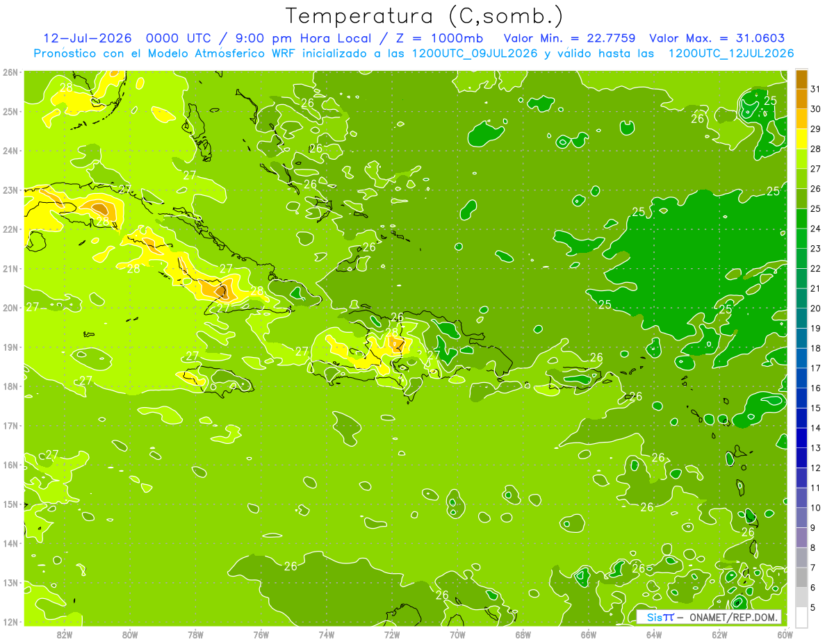Viewport: 834px width, 644px height.
Task: Click the gray swatch between 6 and 7
Action: pyautogui.click(x=802, y=577)
